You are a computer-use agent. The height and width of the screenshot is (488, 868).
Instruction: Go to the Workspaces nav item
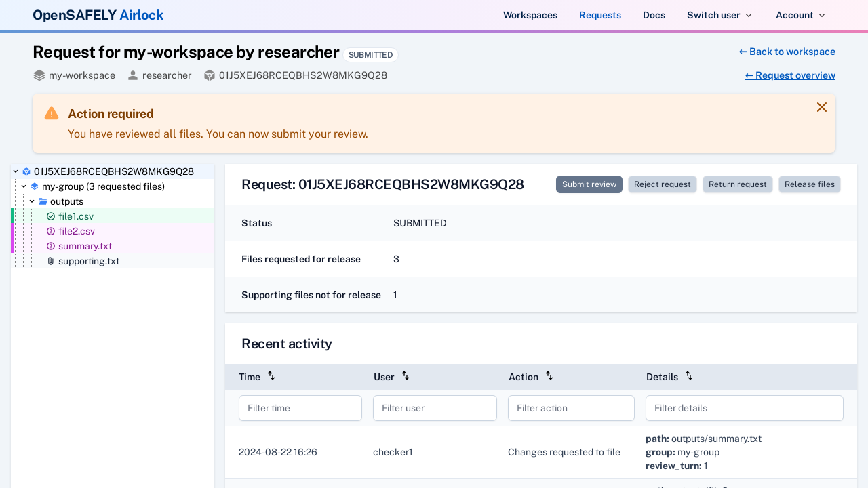[530, 15]
